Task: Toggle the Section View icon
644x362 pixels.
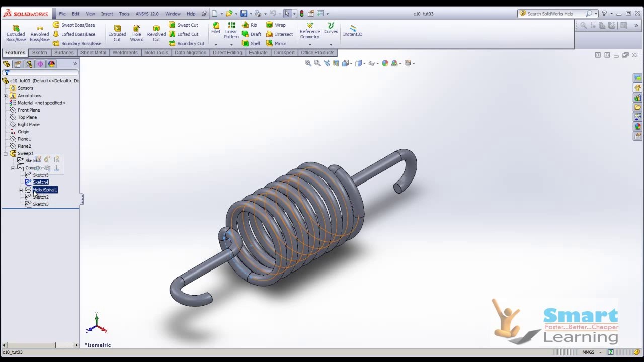Action: [336, 63]
